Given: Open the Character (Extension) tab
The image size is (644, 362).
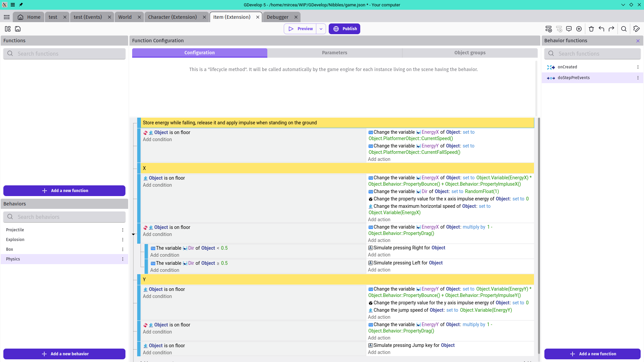Looking at the screenshot, I should point(172,17).
